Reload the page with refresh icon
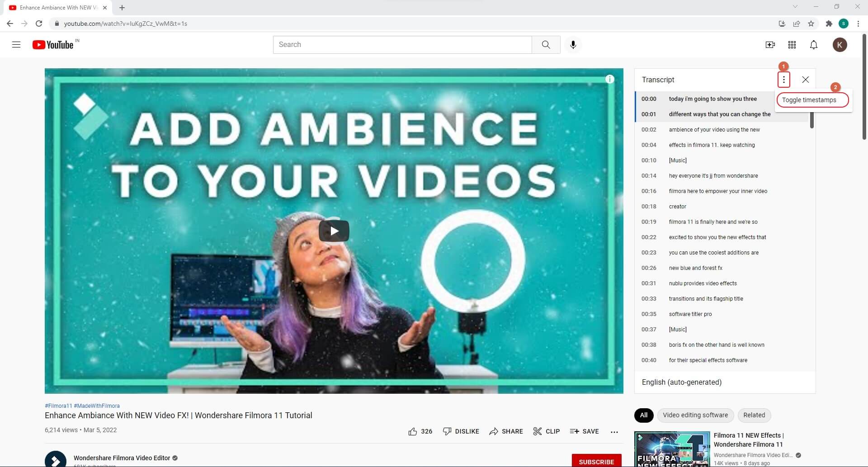Image resolution: width=868 pixels, height=467 pixels. pyautogui.click(x=39, y=24)
